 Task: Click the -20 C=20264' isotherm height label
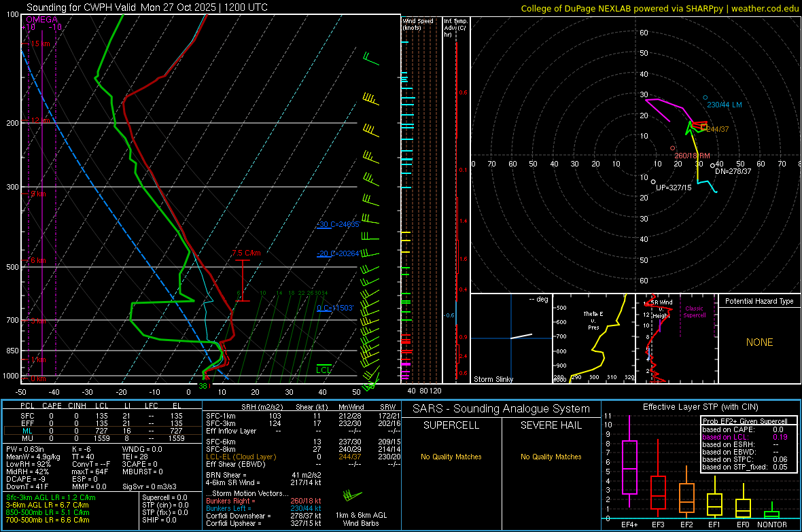click(x=338, y=253)
